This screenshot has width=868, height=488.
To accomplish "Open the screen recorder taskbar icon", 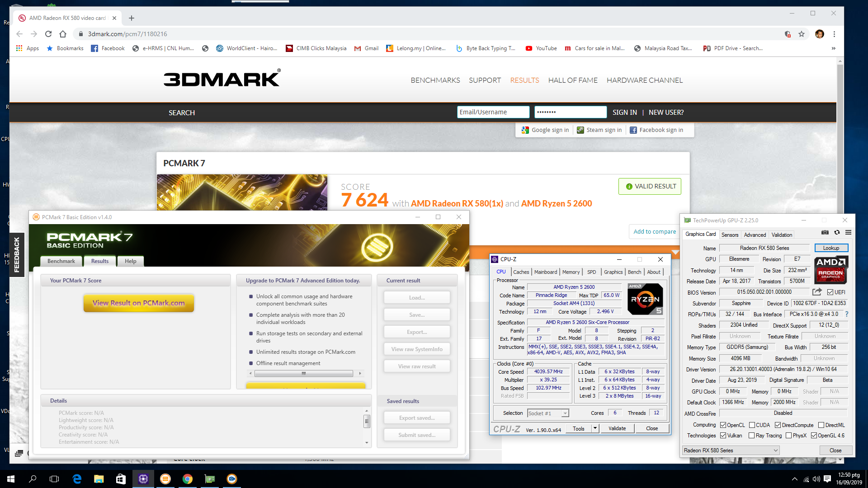I will coord(232,479).
